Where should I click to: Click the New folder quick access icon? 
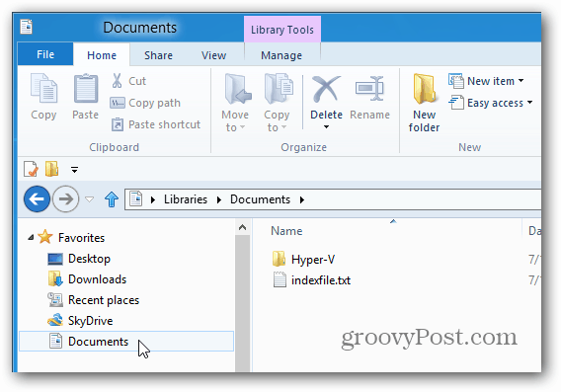pyautogui.click(x=52, y=169)
